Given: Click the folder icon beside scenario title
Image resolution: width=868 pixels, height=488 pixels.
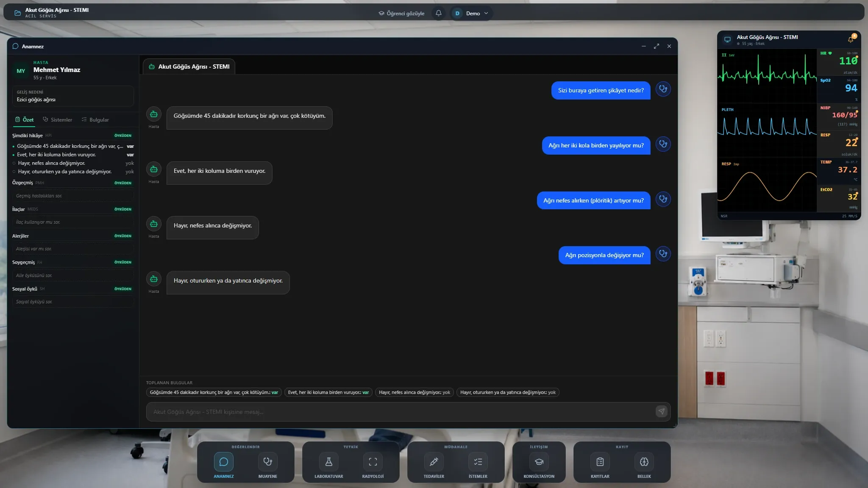Looking at the screenshot, I should 17,13.
